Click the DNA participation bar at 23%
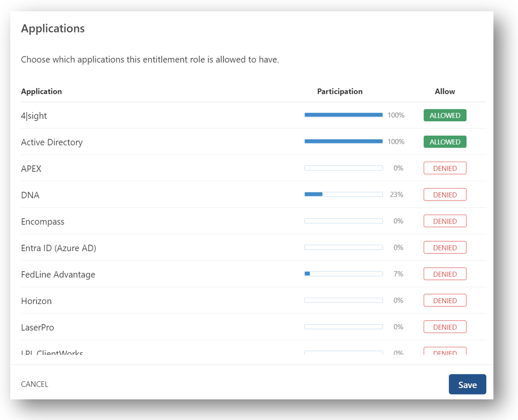Viewport: 518px width, 420px height. coord(343,195)
